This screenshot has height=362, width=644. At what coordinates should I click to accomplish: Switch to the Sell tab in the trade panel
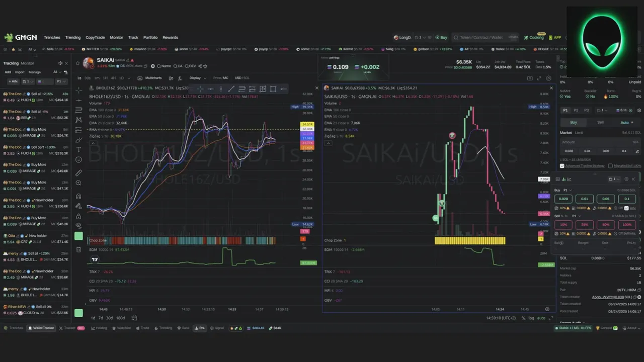(601, 122)
